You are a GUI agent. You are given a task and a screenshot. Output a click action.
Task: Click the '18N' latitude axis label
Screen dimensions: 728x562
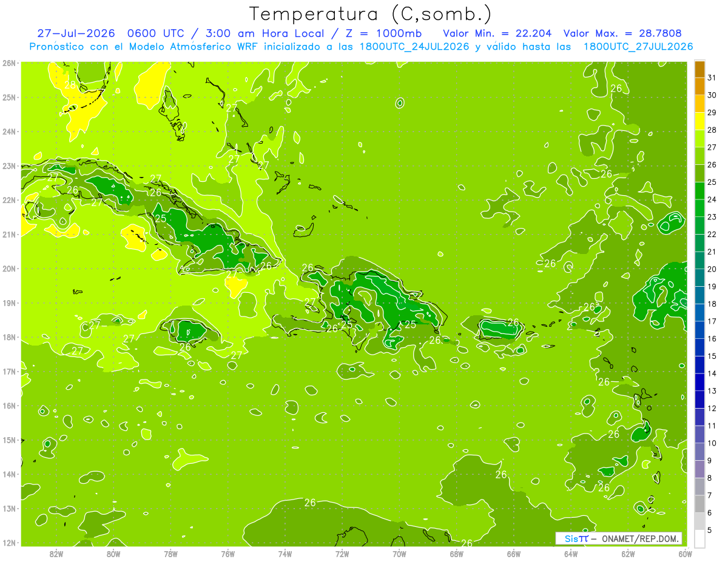click(9, 337)
